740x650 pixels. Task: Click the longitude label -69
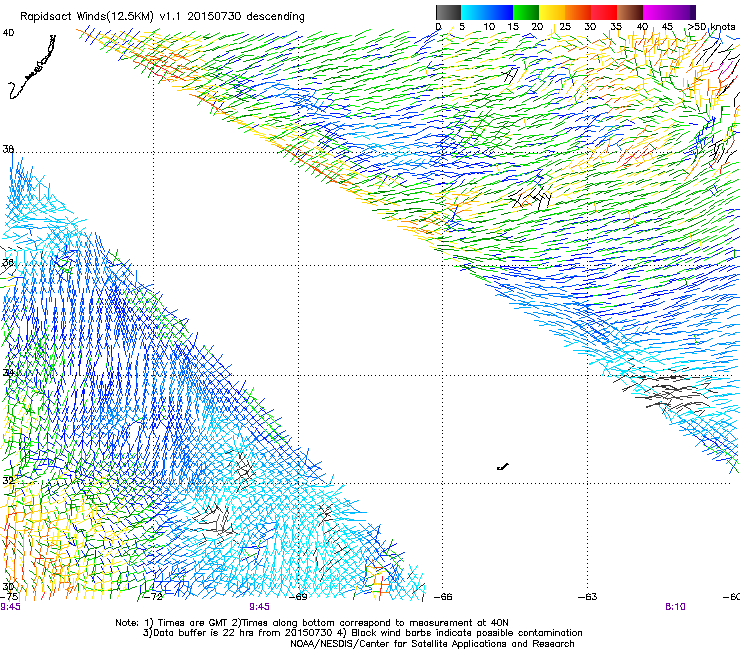click(x=298, y=597)
